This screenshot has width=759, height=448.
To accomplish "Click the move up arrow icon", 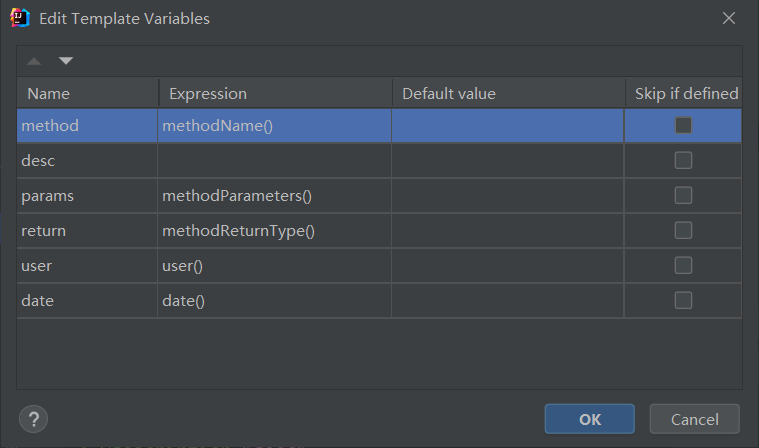I will click(x=35, y=61).
